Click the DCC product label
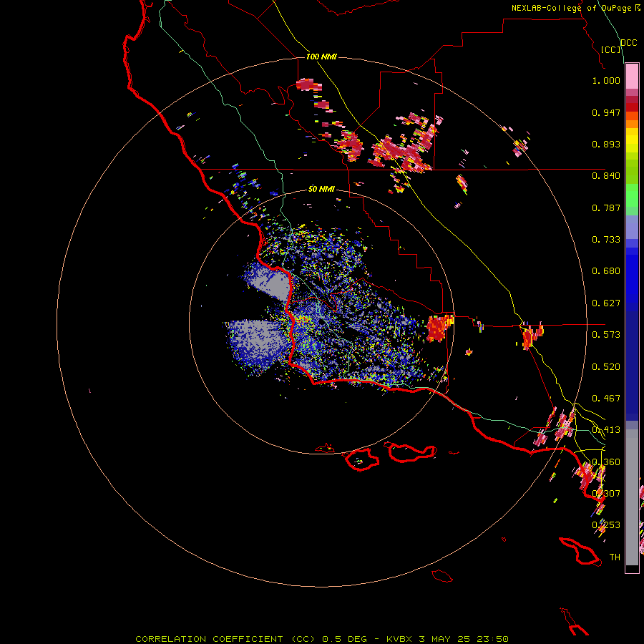This screenshot has height=644, width=644. (628, 43)
